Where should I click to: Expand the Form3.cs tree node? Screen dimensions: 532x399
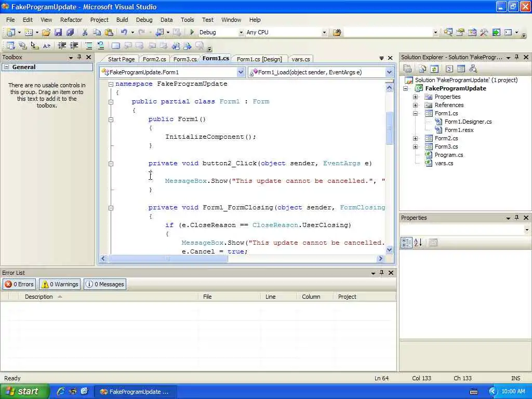pyautogui.click(x=415, y=147)
